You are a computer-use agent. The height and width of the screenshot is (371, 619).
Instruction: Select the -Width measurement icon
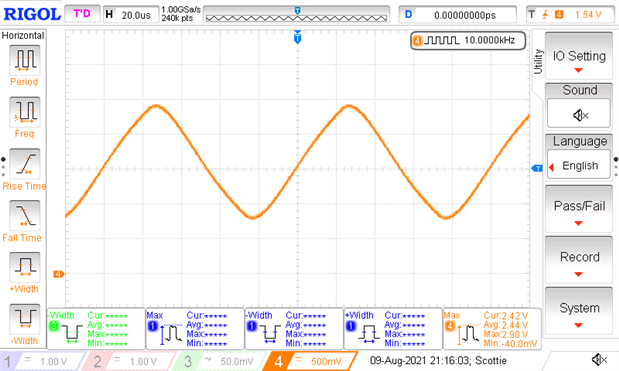click(24, 319)
